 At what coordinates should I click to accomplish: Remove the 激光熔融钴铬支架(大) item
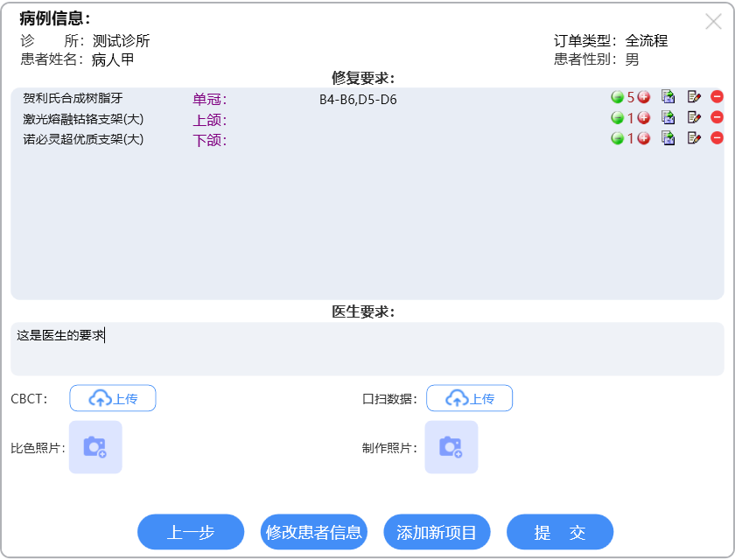(x=717, y=117)
